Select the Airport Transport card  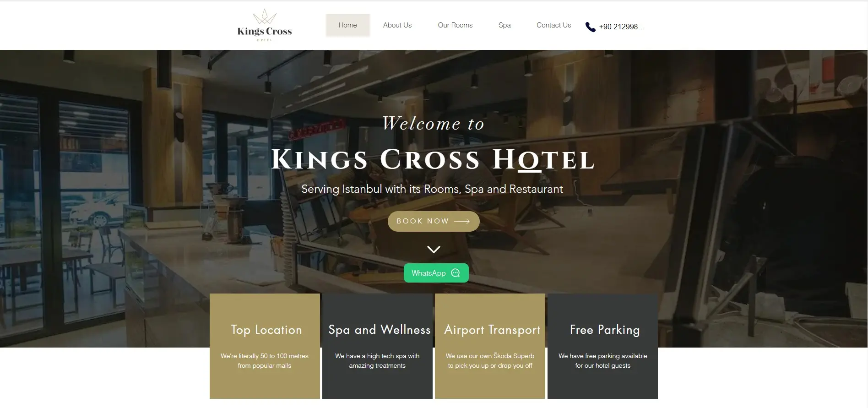click(490, 346)
